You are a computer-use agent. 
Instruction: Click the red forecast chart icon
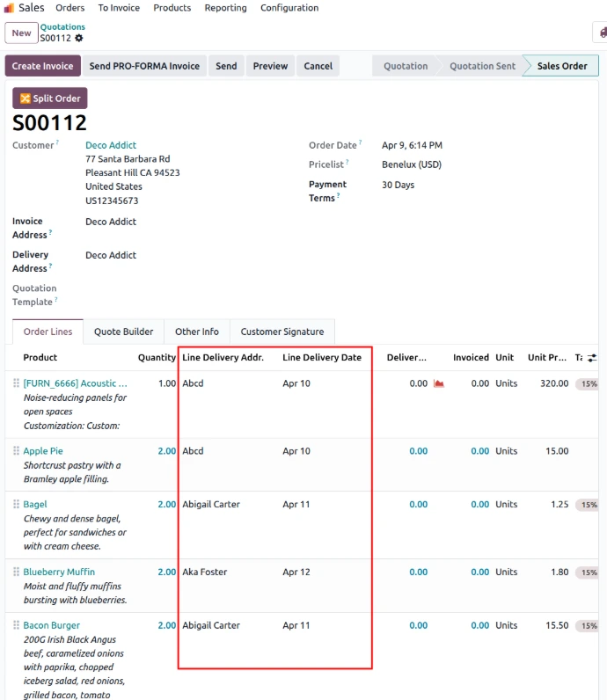[439, 383]
